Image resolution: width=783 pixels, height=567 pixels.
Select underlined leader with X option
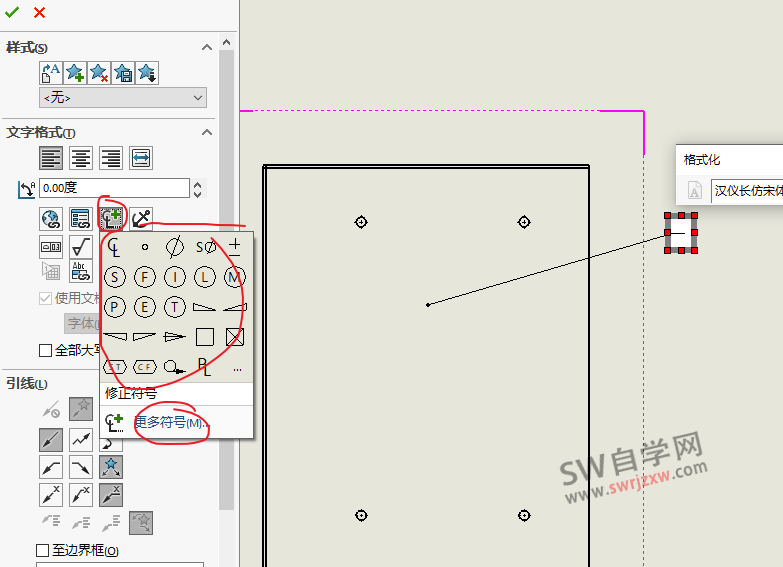(x=111, y=495)
